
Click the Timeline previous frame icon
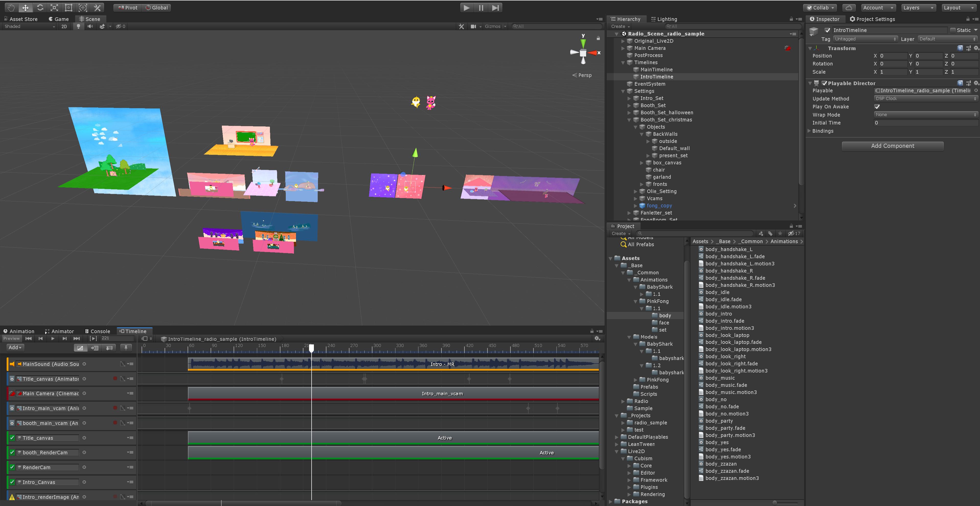click(x=41, y=338)
